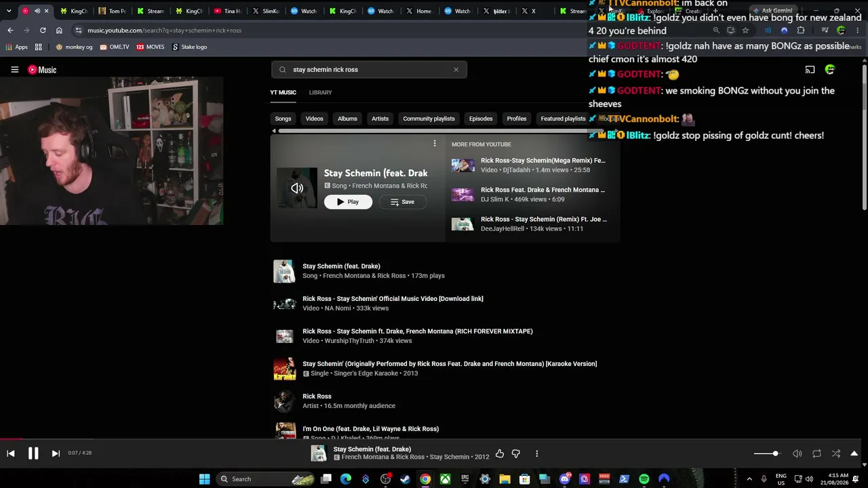
Task: Toggle shuffle in player bar
Action: (x=836, y=453)
